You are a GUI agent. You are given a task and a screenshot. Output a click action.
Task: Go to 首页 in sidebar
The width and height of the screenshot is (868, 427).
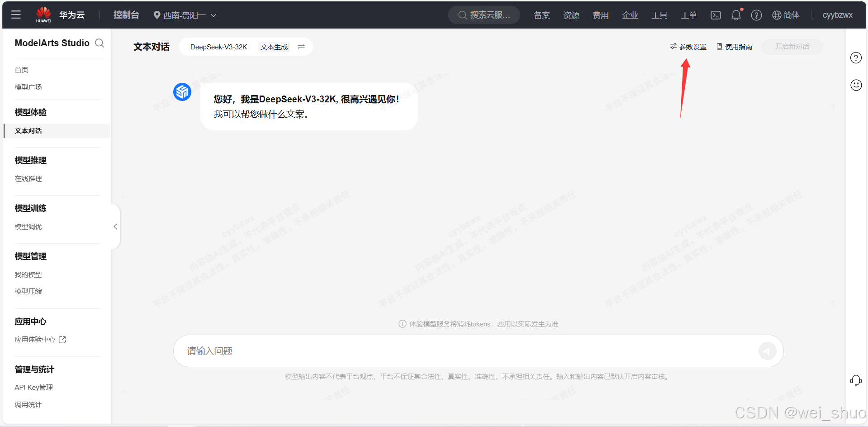pos(21,70)
